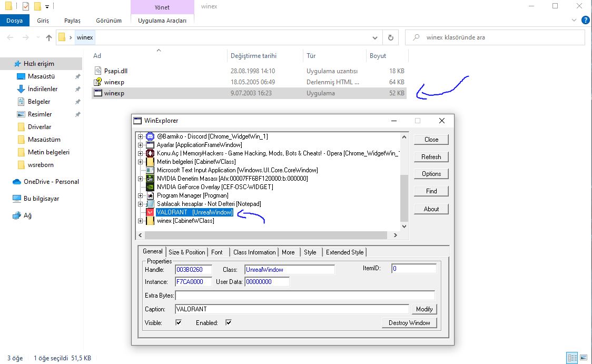Click the Destroy Window button

409,323
